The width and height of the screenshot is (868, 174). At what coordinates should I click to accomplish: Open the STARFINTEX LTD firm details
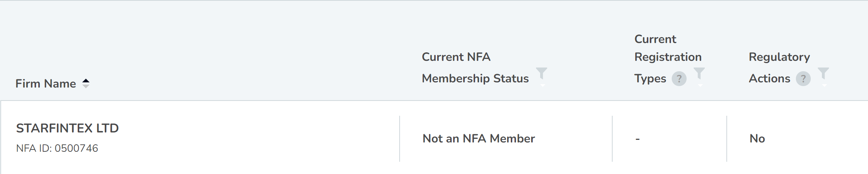pos(67,128)
